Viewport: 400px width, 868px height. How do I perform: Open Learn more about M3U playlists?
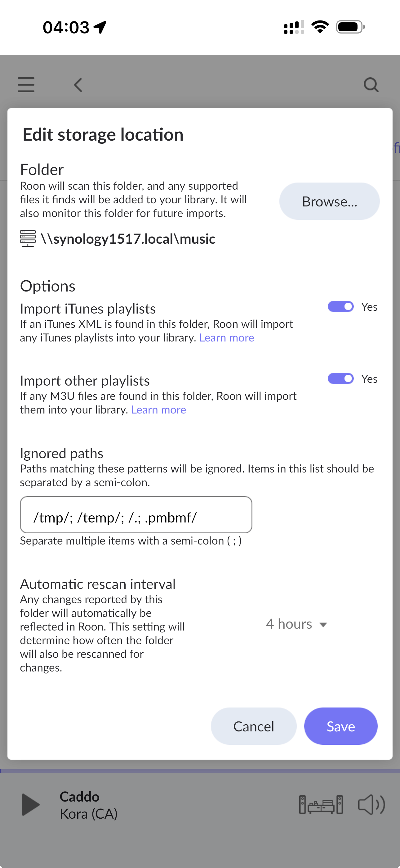pyautogui.click(x=158, y=410)
